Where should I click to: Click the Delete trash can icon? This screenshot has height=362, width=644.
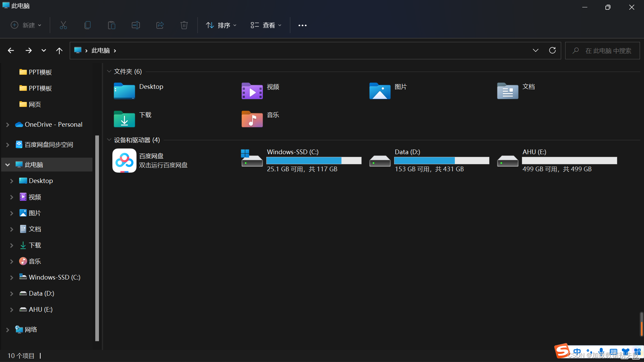[x=184, y=25]
